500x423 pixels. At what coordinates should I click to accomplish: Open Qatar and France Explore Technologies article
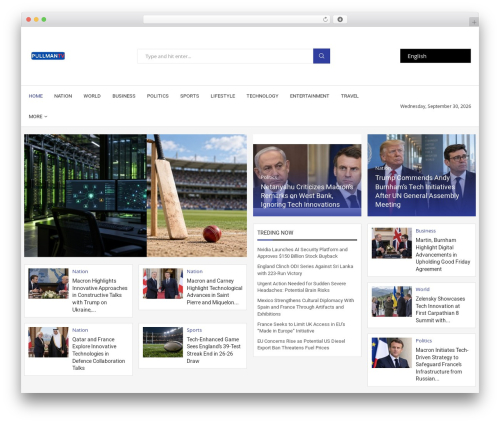pyautogui.click(x=99, y=353)
